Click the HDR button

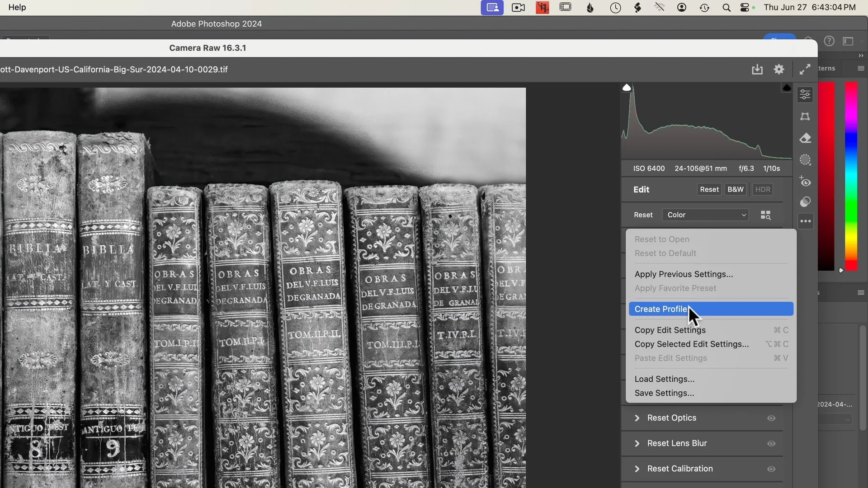(762, 189)
